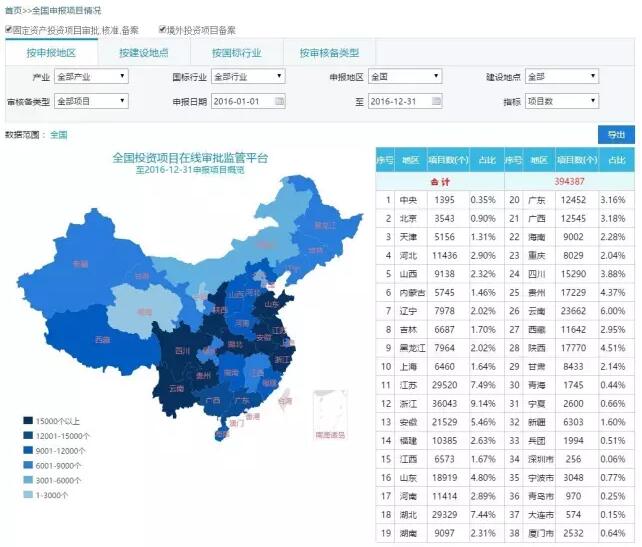Switch to the 按国标行业 tab
Screen dimensions: 642x547
[236, 53]
